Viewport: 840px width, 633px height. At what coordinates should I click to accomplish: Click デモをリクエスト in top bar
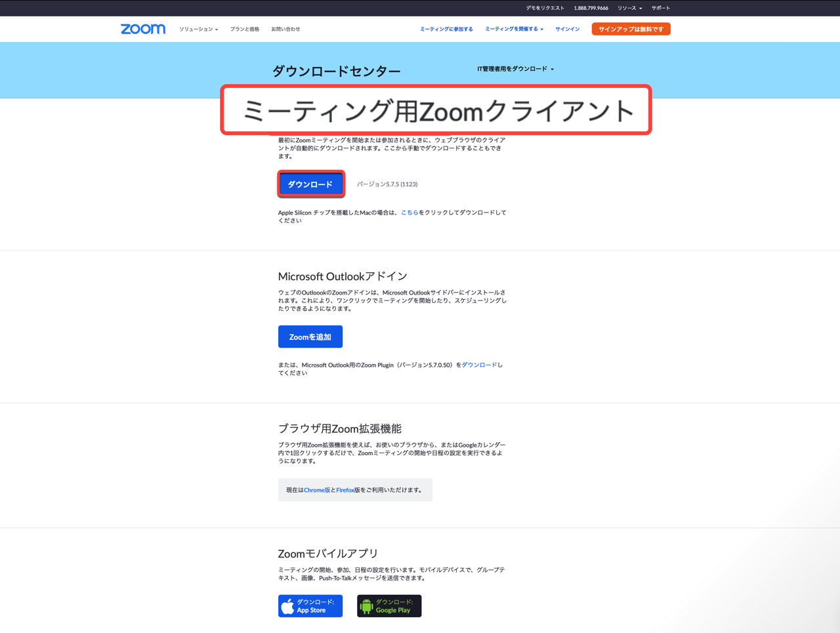pos(545,8)
